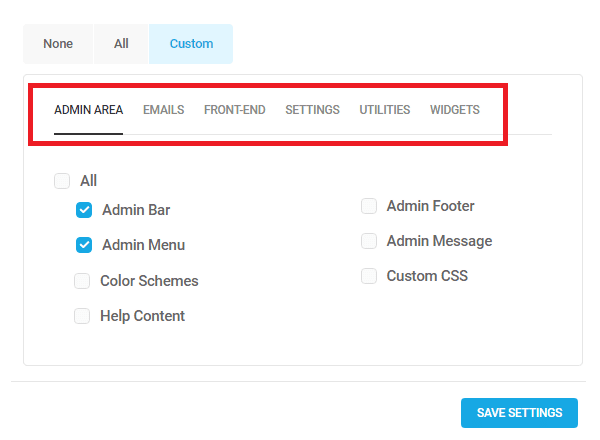Screen dimensions: 600x440
Task: Open the Widgets tab
Action: 455,110
